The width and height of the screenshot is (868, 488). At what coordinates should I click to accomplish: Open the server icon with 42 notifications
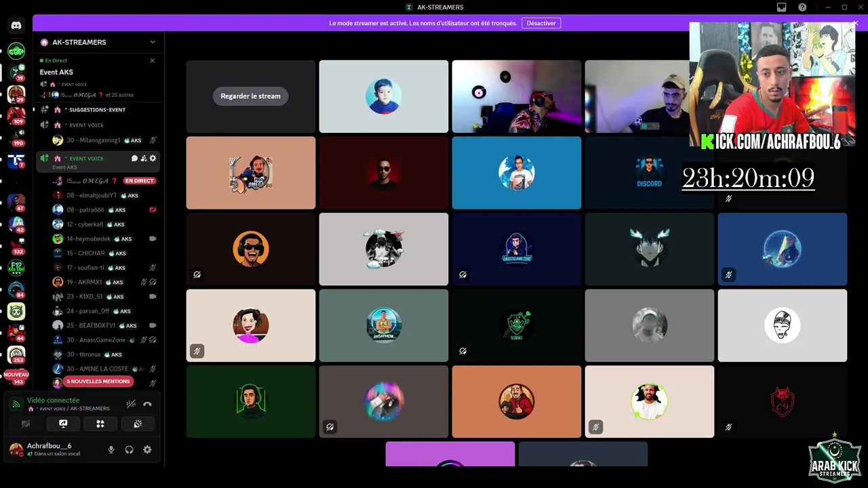pyautogui.click(x=16, y=224)
